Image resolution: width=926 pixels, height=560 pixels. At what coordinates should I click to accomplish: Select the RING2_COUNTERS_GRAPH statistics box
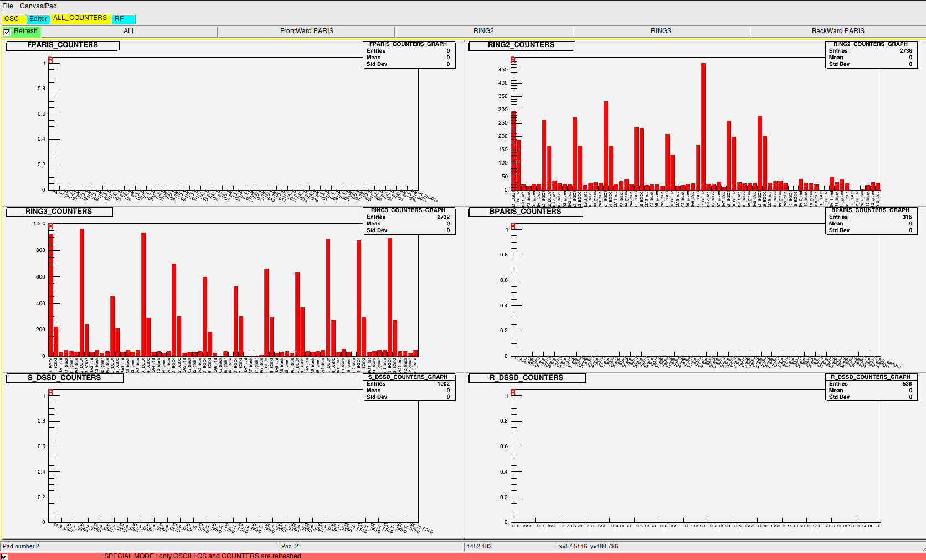[x=871, y=54]
